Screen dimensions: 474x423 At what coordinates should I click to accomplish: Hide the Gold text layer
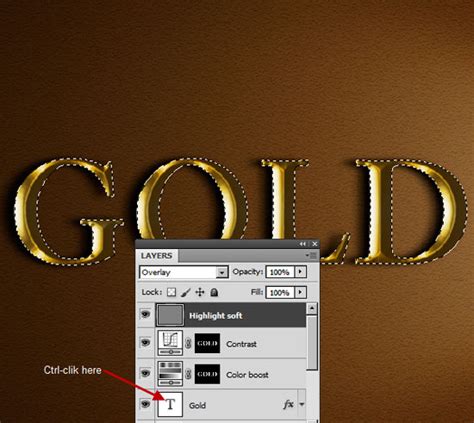point(145,404)
